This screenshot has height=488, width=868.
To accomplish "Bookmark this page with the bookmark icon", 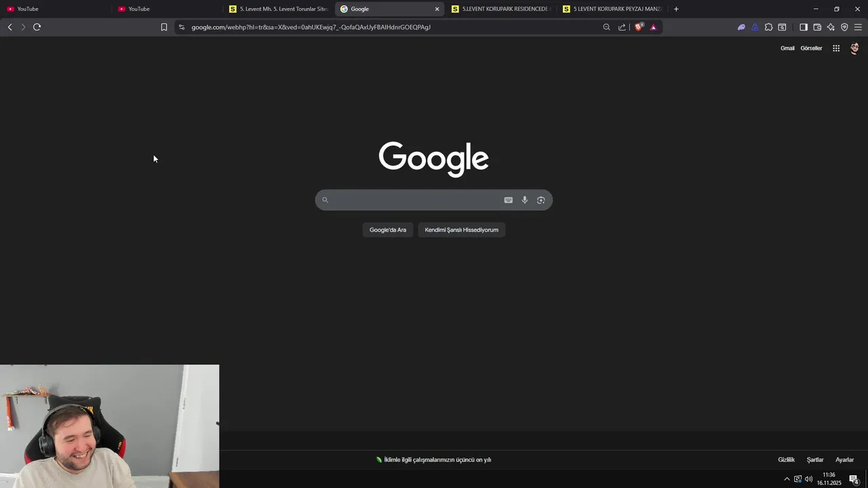I will 164,27.
